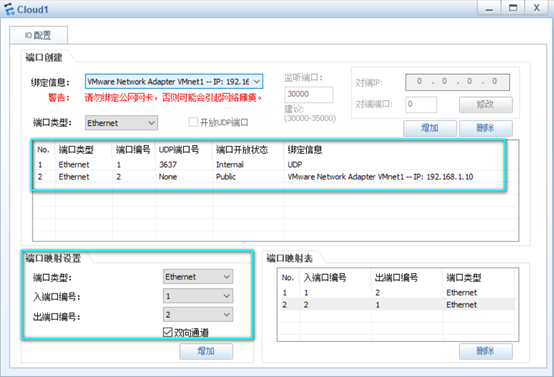Open the 端口类型 dropdown in 端口映射设置

tap(198, 277)
